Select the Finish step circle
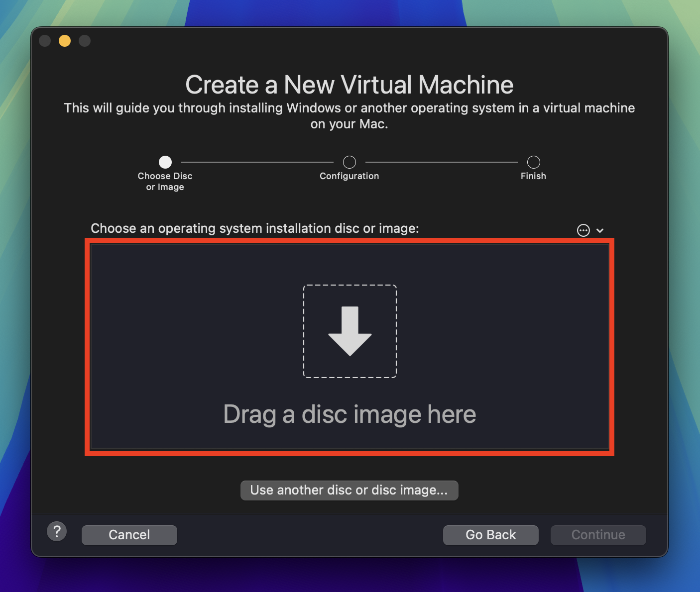 coord(533,161)
